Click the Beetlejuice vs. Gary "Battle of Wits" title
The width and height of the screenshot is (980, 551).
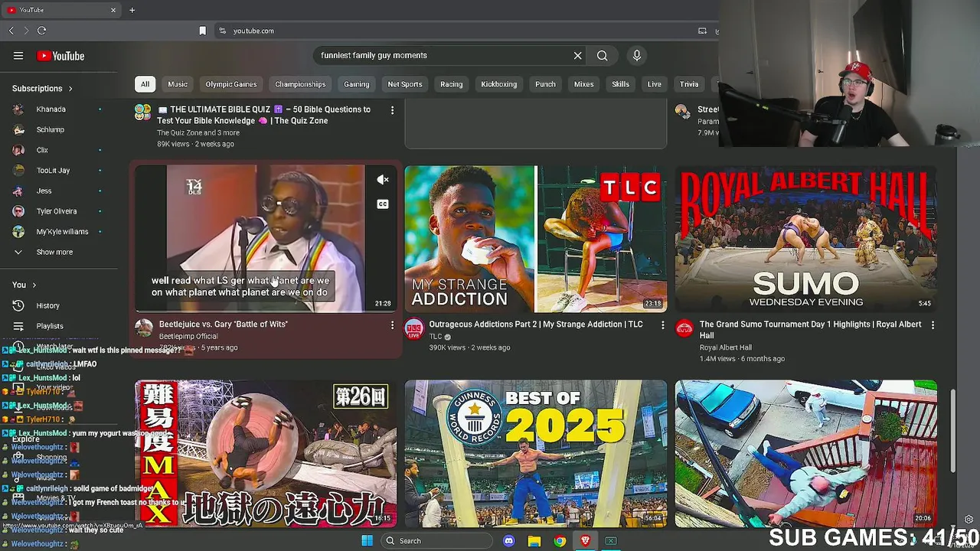(x=224, y=324)
